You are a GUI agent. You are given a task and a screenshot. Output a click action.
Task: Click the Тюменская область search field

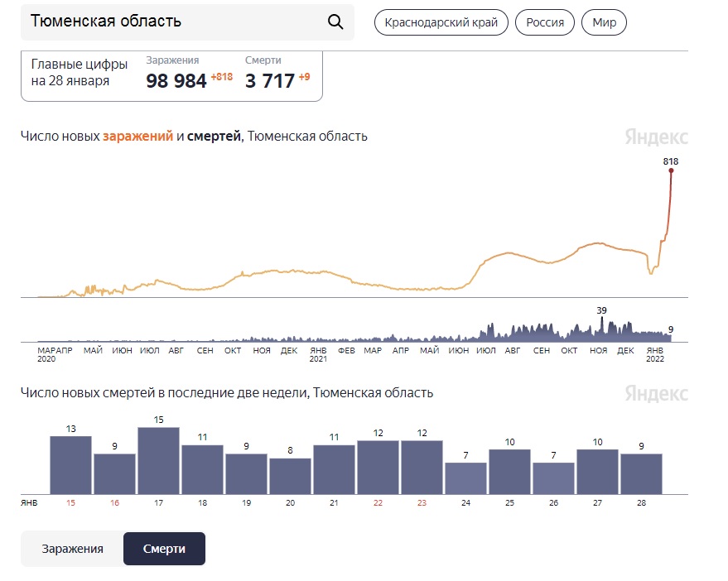tap(174, 22)
